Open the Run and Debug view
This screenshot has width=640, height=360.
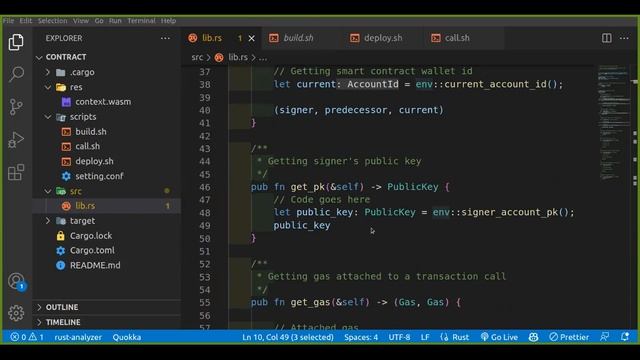click(x=16, y=140)
